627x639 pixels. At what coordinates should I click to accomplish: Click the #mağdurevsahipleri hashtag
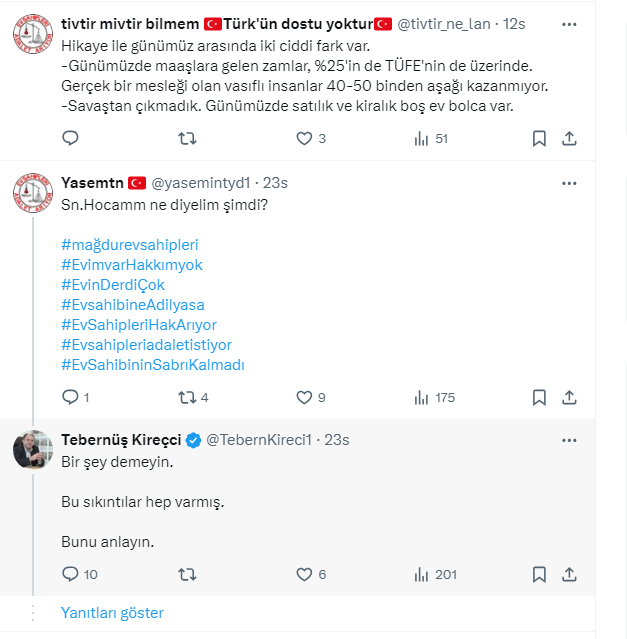pyautogui.click(x=130, y=244)
